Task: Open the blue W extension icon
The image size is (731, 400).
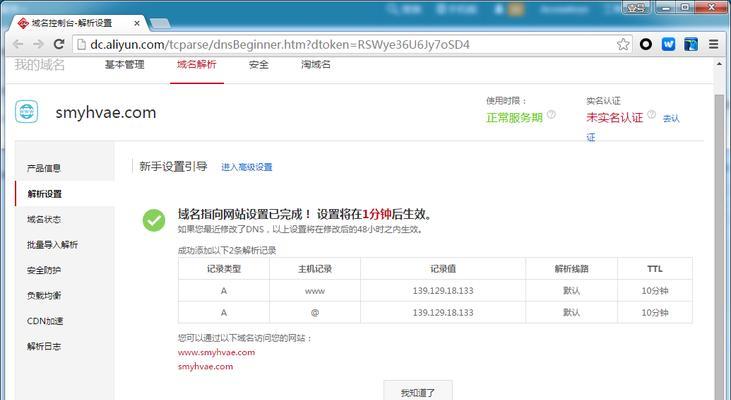Action: point(669,44)
